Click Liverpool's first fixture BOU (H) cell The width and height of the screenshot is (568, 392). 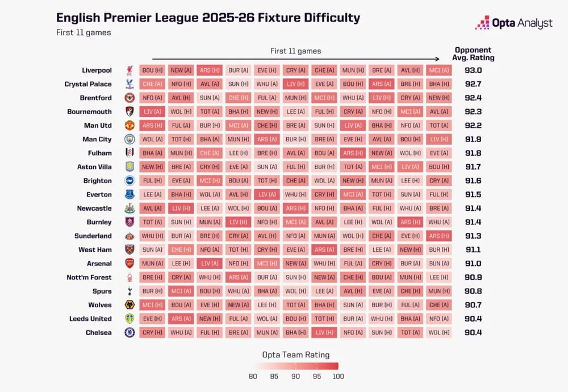click(152, 70)
